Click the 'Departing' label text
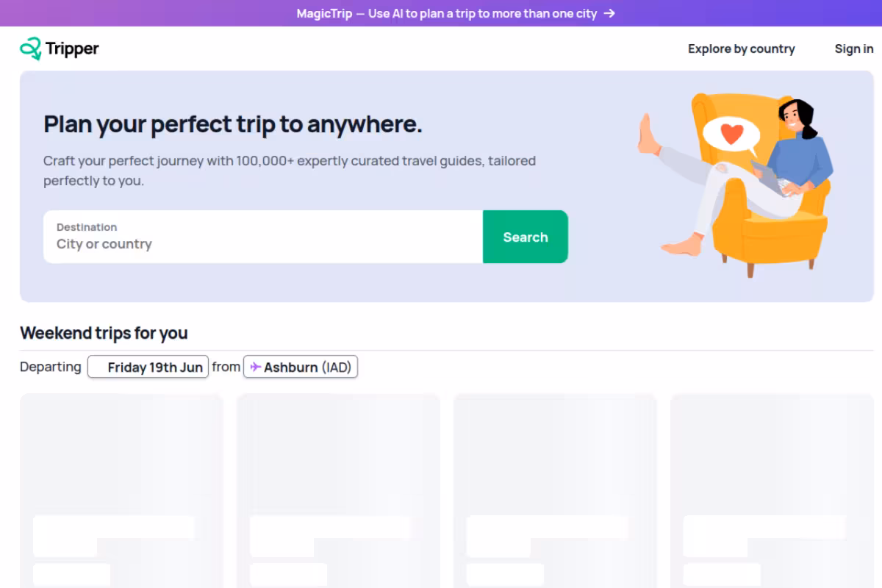882x588 pixels. pos(51,367)
